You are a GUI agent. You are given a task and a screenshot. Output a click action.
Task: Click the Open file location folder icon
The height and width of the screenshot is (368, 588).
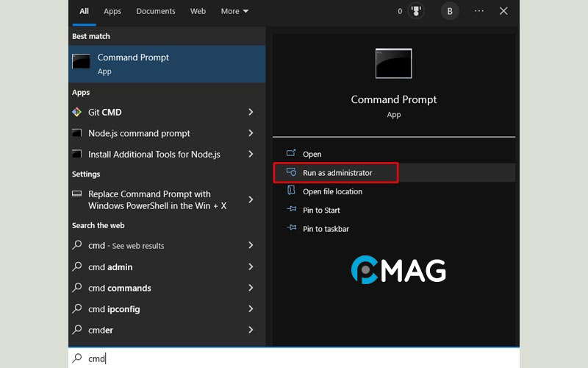[291, 191]
